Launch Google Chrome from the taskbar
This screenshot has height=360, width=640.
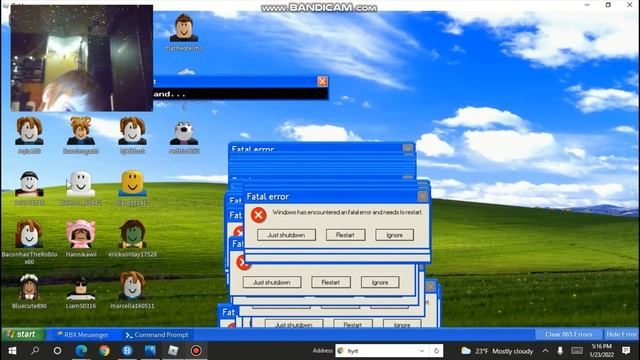[x=104, y=351]
